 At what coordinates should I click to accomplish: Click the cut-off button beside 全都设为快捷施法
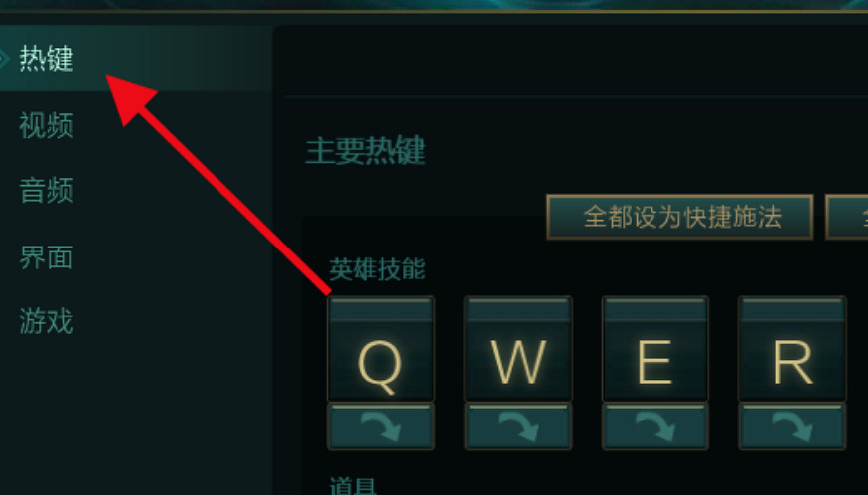point(847,217)
